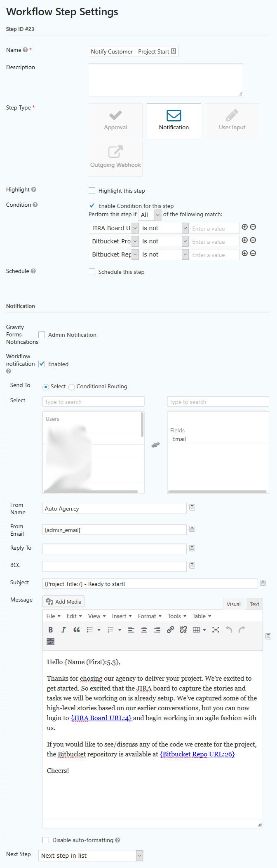Open the Next Step dropdown
Image resolution: width=277 pixels, height=868 pixels.
coord(91,855)
